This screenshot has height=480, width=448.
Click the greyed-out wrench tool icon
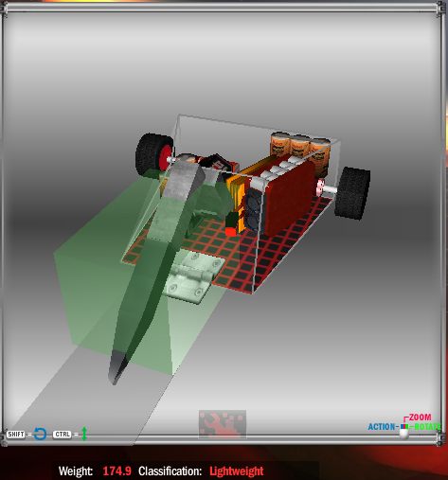pos(223,424)
